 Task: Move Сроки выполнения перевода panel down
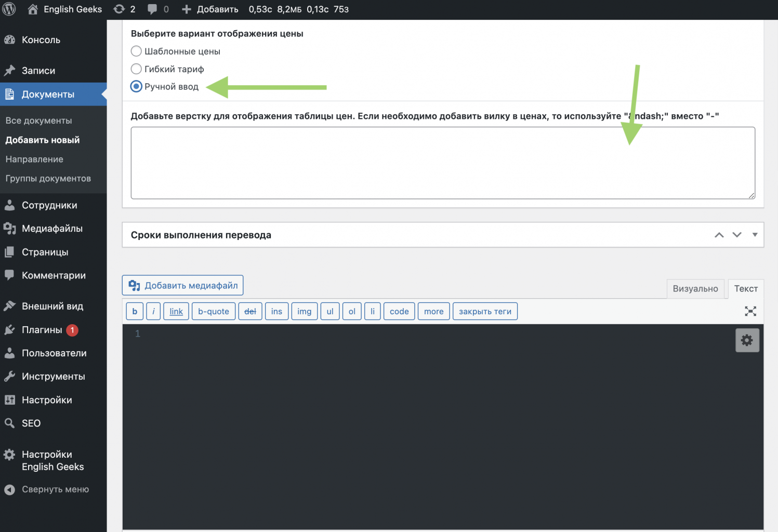click(x=737, y=235)
